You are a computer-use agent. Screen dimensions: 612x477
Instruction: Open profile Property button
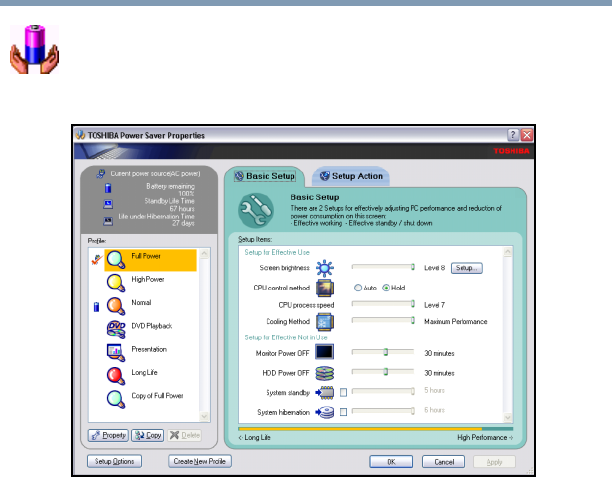coord(109,435)
